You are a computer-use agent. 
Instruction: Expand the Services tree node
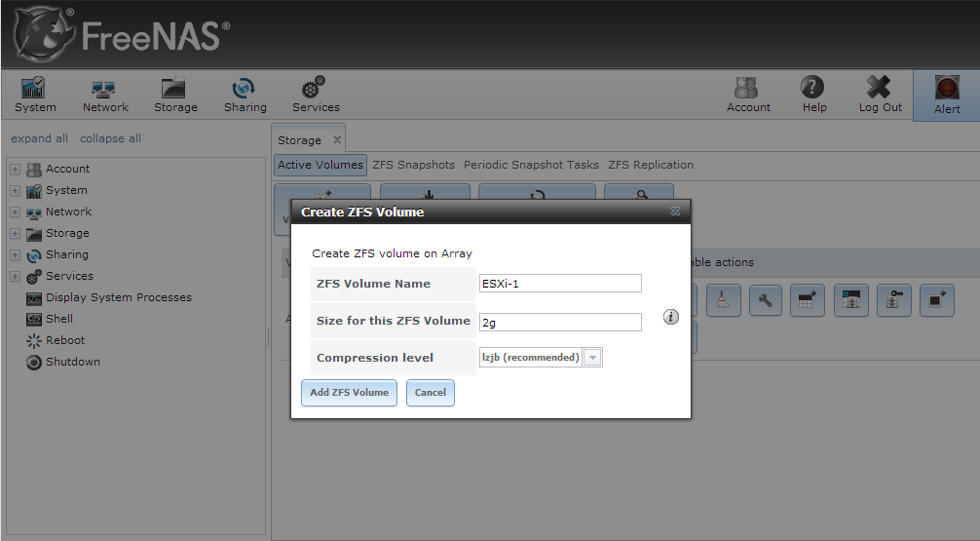click(15, 277)
